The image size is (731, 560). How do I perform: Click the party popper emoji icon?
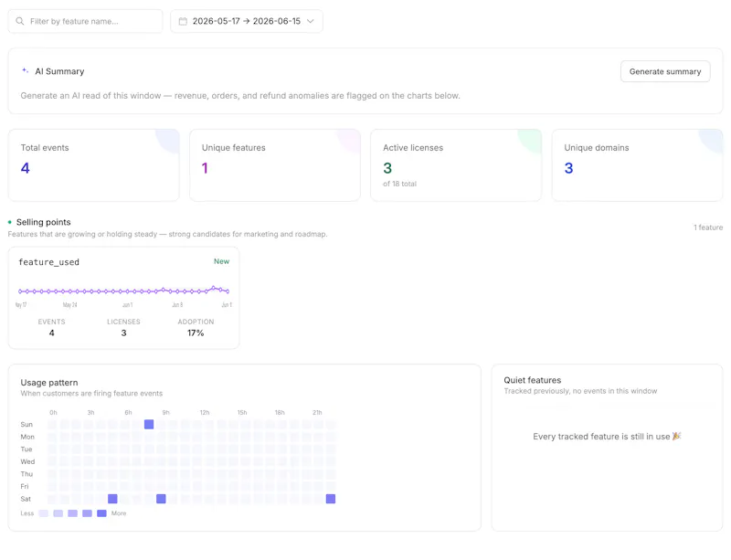(x=676, y=436)
